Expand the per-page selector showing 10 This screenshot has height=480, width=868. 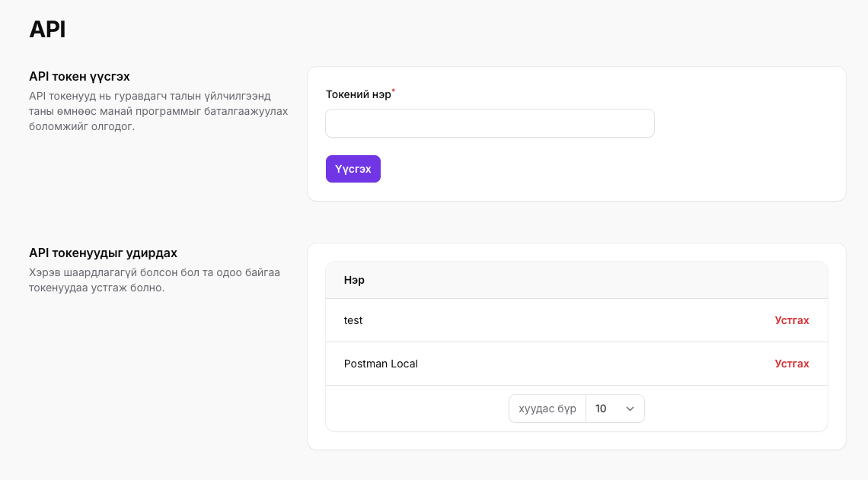[615, 408]
